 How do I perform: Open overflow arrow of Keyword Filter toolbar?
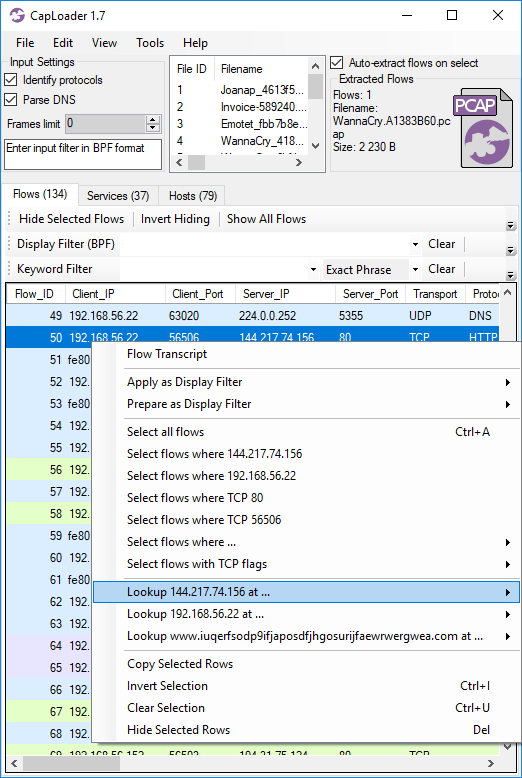(x=511, y=275)
